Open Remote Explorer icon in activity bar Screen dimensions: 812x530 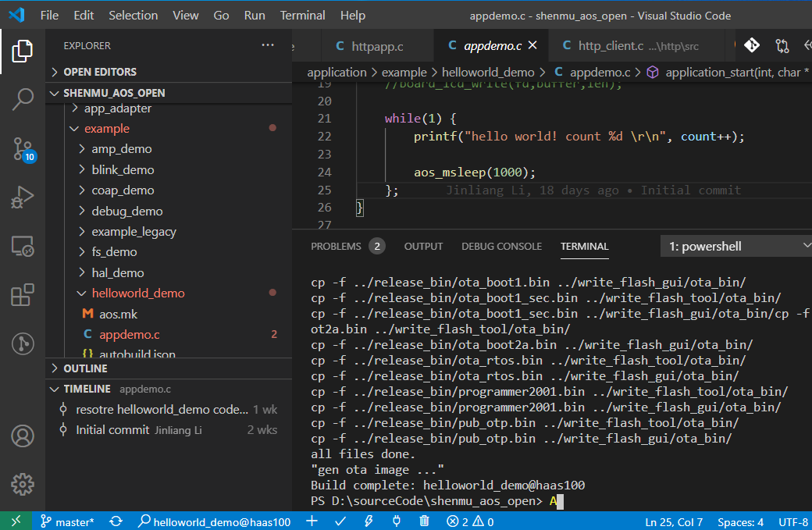tap(23, 247)
